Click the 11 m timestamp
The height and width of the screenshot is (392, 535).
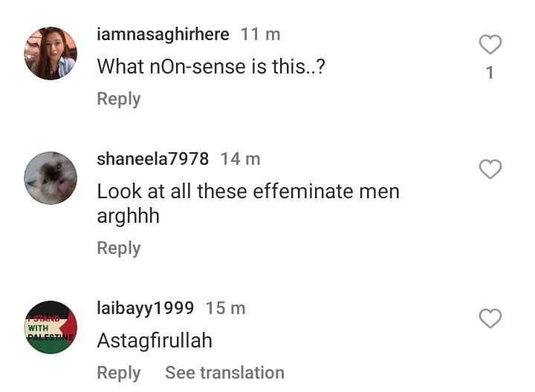(260, 34)
